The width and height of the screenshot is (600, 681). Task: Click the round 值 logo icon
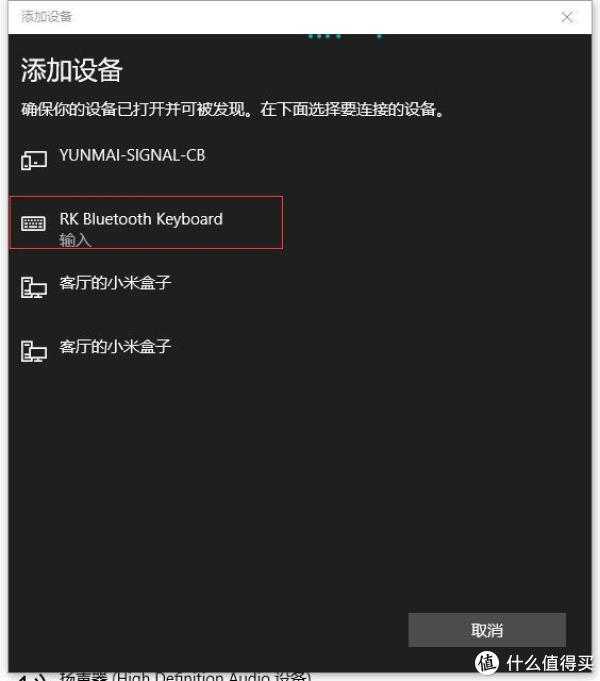[x=487, y=663]
